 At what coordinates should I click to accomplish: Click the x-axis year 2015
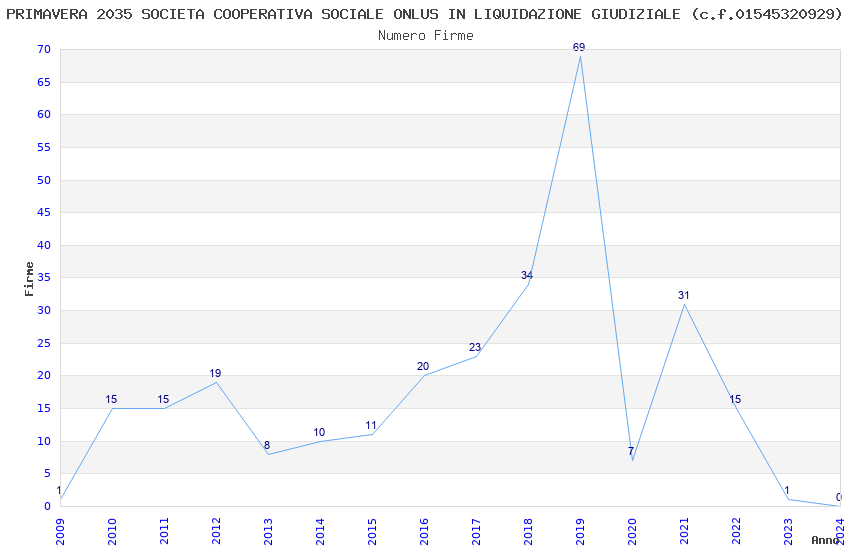(372, 531)
